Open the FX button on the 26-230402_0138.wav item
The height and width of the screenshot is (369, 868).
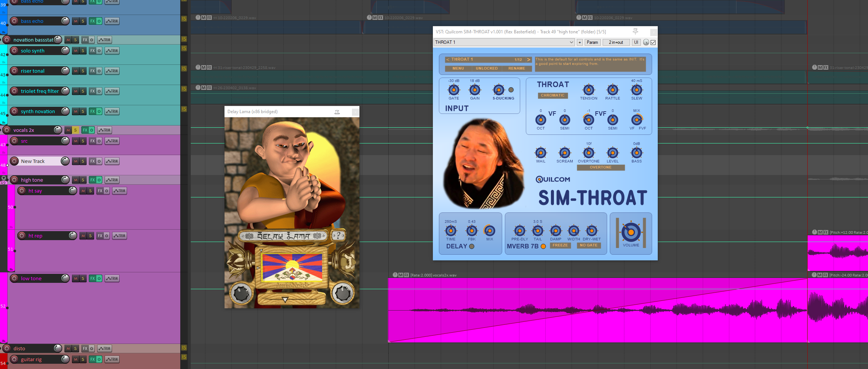[209, 88]
